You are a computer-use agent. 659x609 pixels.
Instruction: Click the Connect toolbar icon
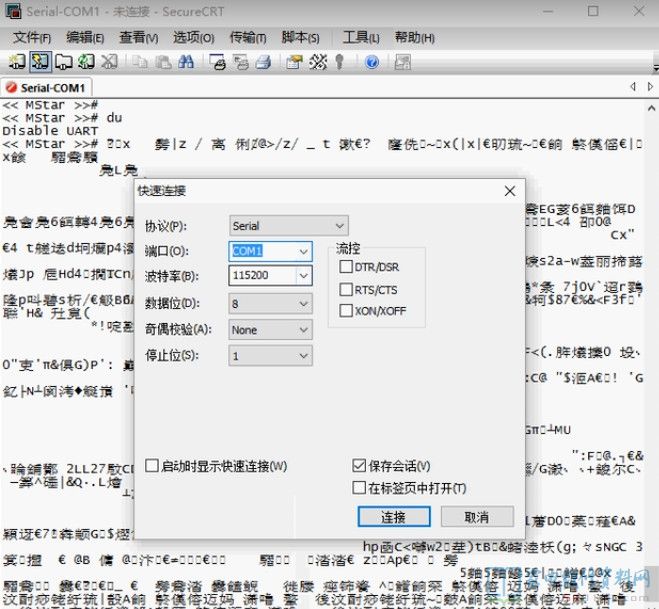[x=17, y=62]
